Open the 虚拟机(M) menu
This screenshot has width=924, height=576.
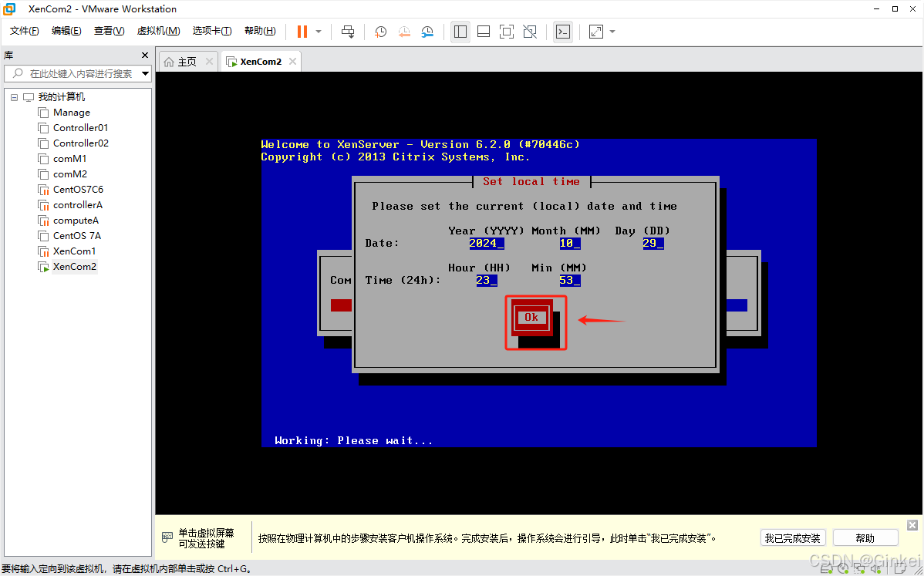159,31
